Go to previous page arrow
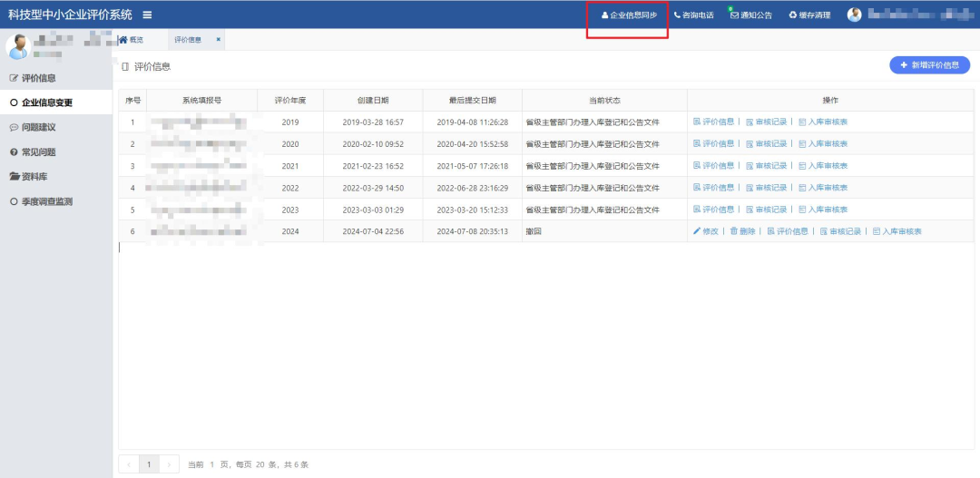 [x=129, y=464]
